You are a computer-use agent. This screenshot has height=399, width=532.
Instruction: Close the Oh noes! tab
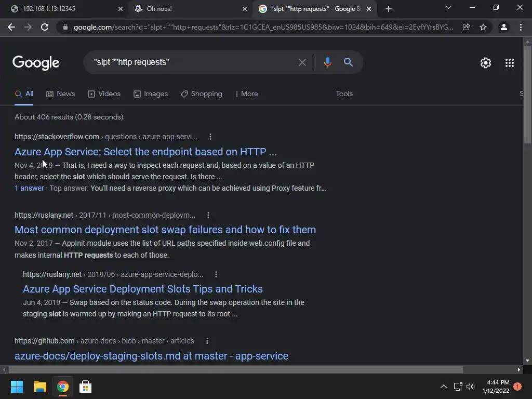point(245,9)
